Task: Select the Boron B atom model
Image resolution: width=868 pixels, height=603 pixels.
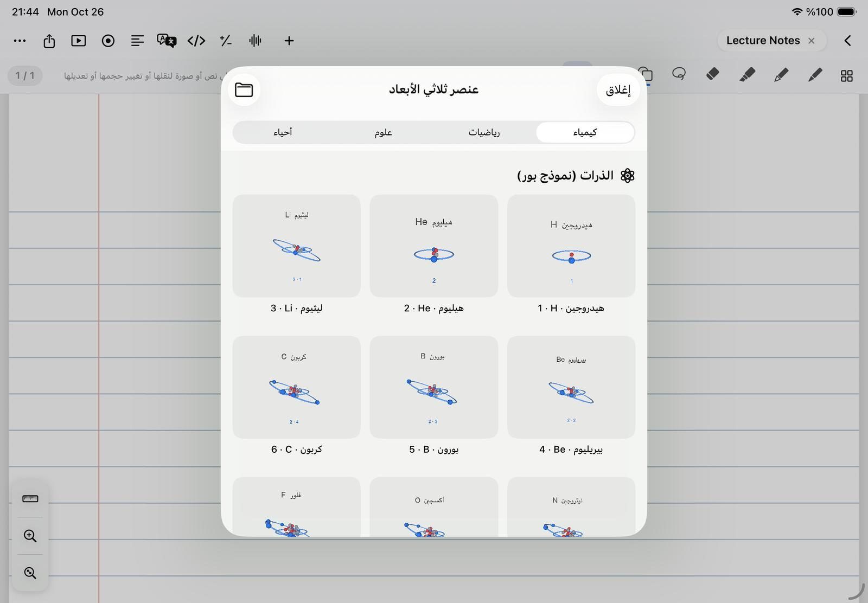Action: 434,387
